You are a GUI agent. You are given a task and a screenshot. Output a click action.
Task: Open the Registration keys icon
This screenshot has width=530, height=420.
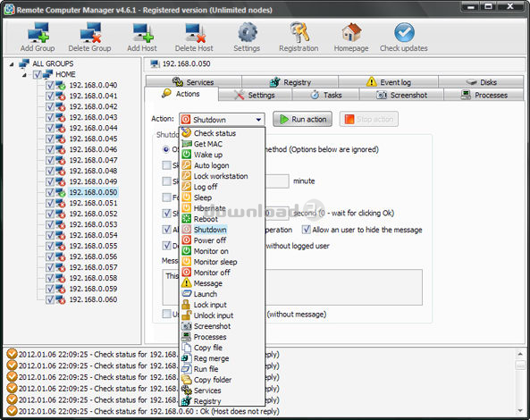[299, 32]
